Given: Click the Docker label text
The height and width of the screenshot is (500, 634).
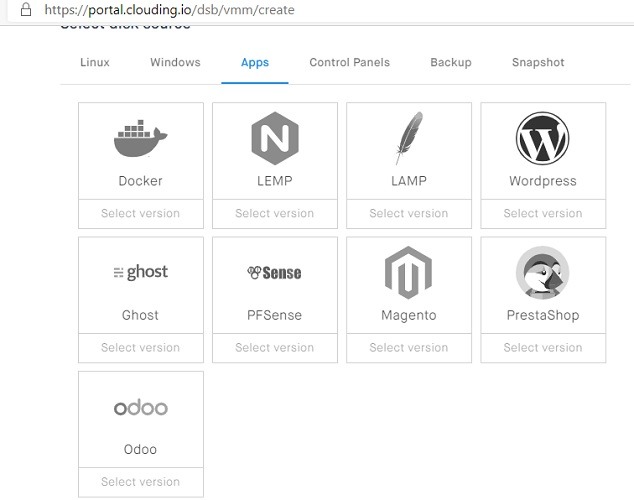Looking at the screenshot, I should [x=140, y=181].
